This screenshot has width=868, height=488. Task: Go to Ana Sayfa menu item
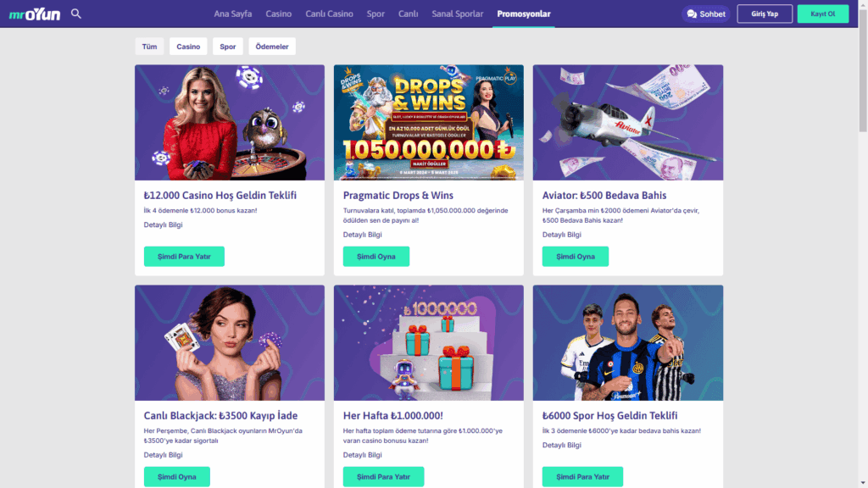[233, 14]
